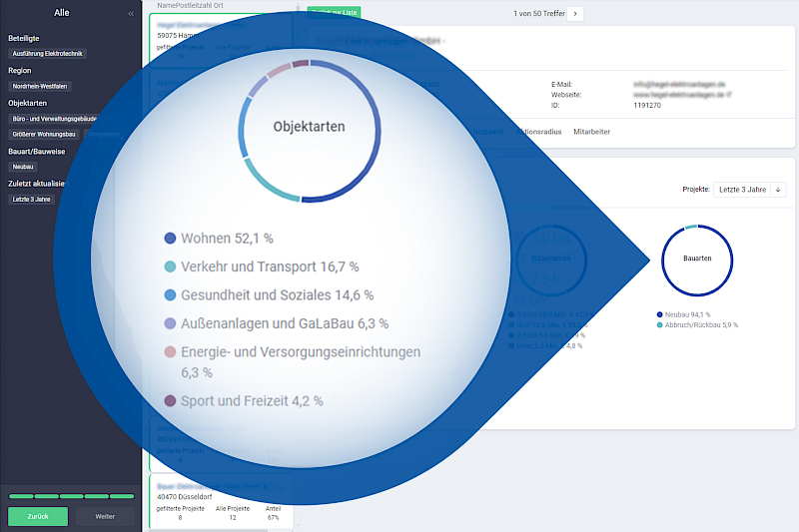Open the Aktionsradius tab
Image resolution: width=799 pixels, height=532 pixels.
coord(539,132)
